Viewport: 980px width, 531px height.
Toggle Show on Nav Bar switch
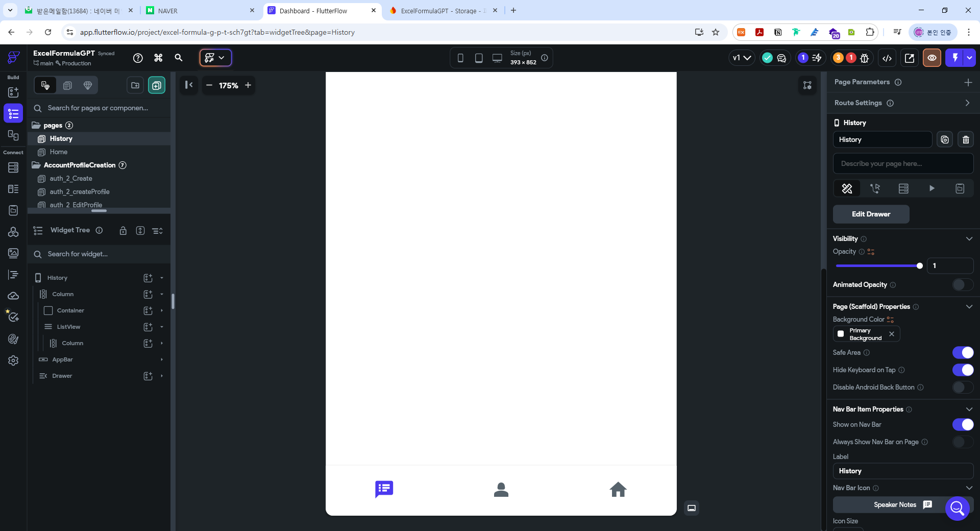coord(963,425)
